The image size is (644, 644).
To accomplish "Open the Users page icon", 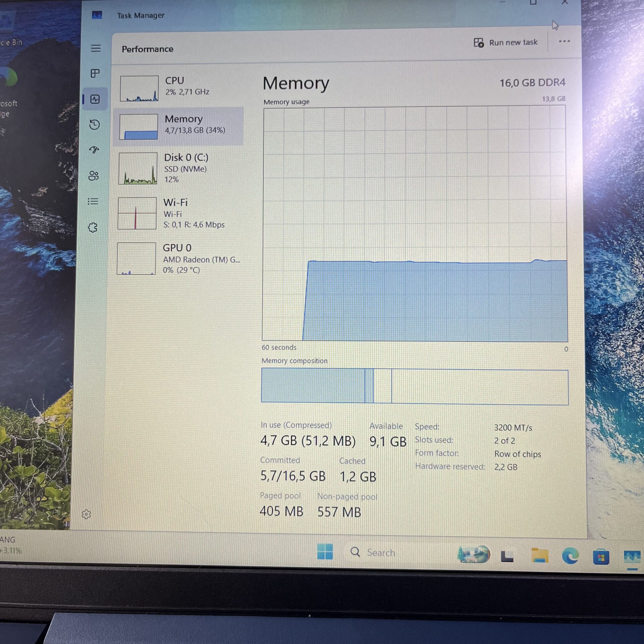I will [x=94, y=176].
